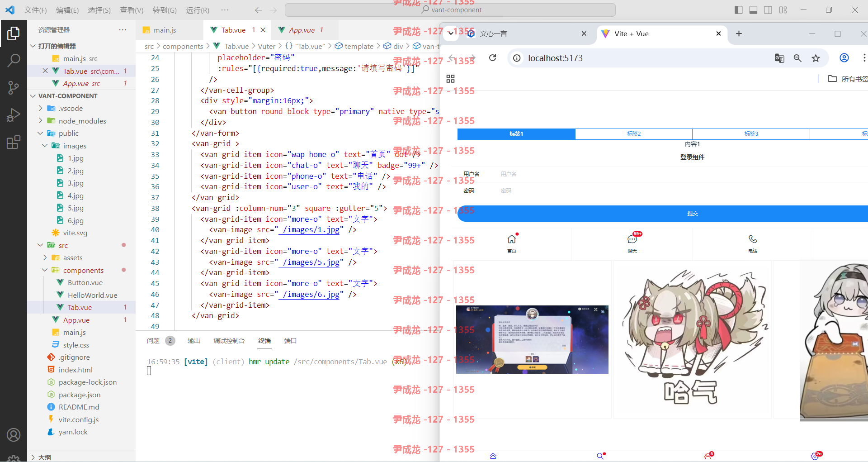Collapse the src folder

coord(40,245)
